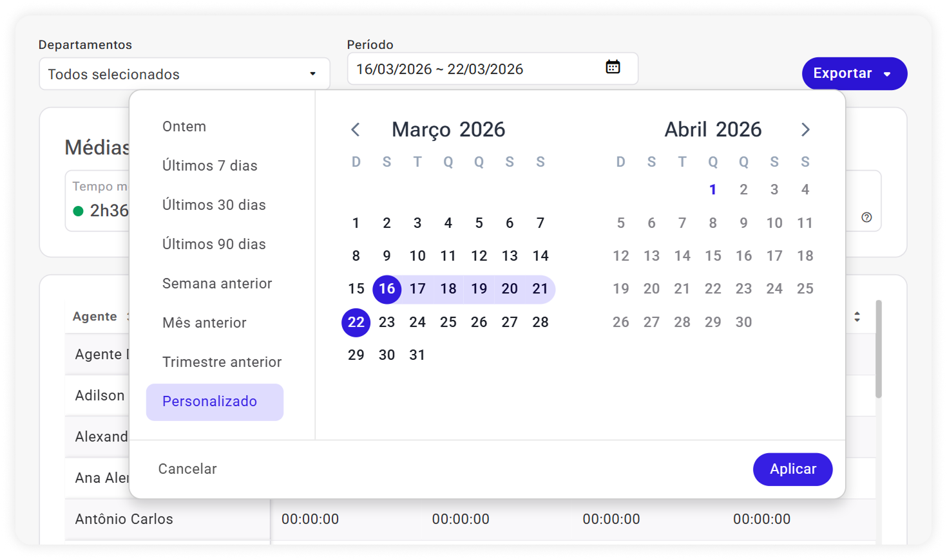Click Cancelar to dismiss the picker
947x560 pixels.
click(x=187, y=469)
